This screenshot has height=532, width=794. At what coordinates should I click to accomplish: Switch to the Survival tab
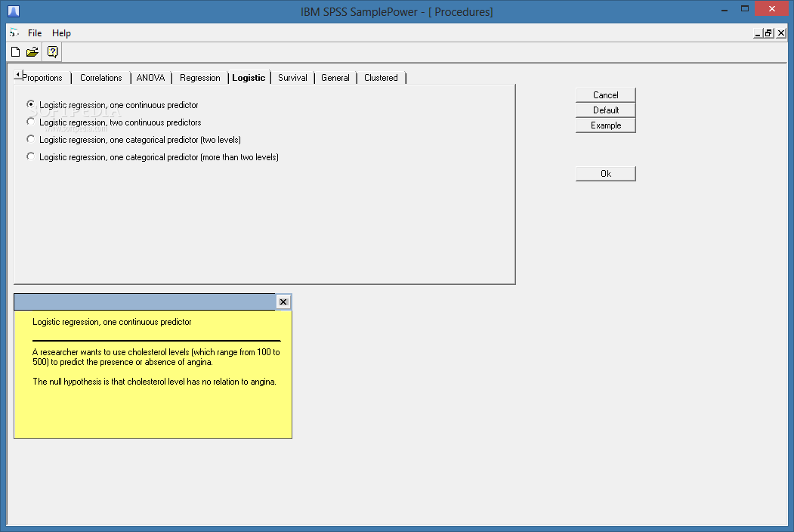click(x=292, y=78)
